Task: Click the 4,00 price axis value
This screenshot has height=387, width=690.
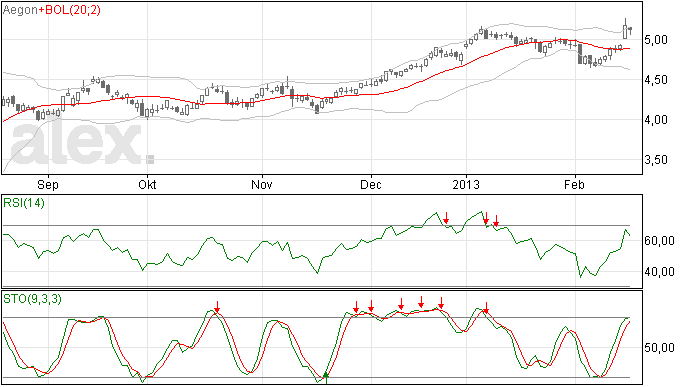Action: [x=656, y=120]
